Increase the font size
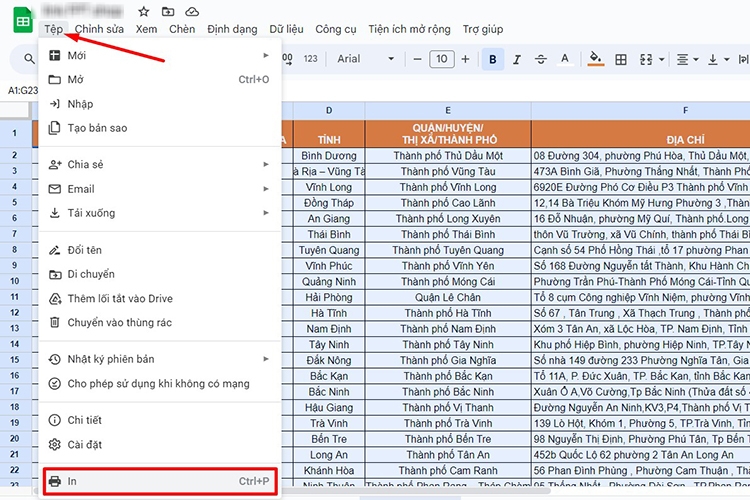The image size is (750, 500). point(465,59)
